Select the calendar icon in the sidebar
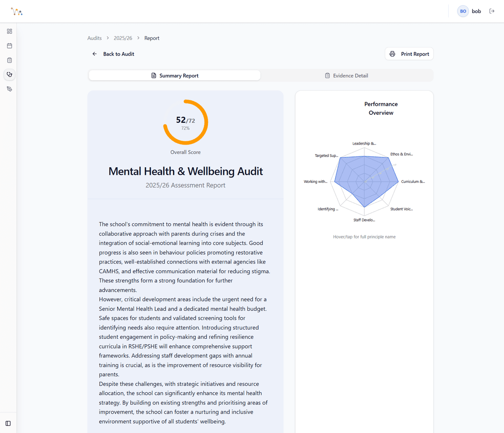The image size is (504, 433). 9,45
